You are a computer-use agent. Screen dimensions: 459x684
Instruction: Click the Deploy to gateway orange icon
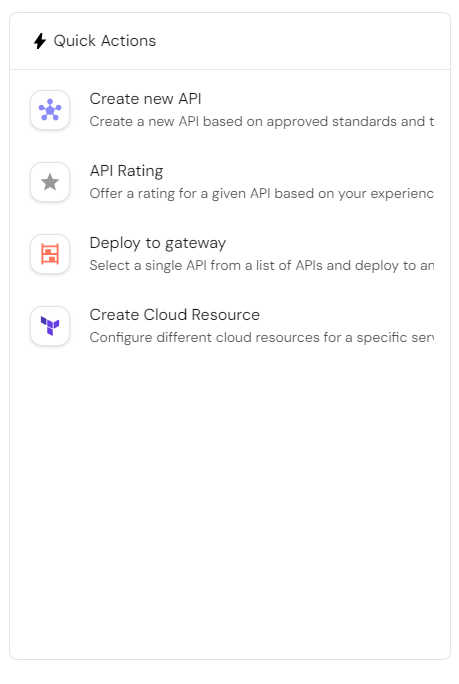click(50, 254)
